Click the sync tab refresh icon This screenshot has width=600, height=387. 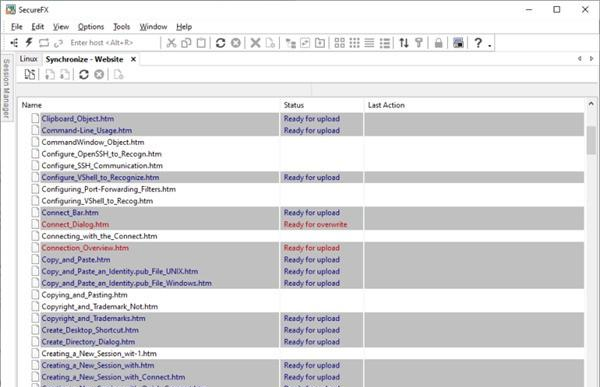click(84, 74)
